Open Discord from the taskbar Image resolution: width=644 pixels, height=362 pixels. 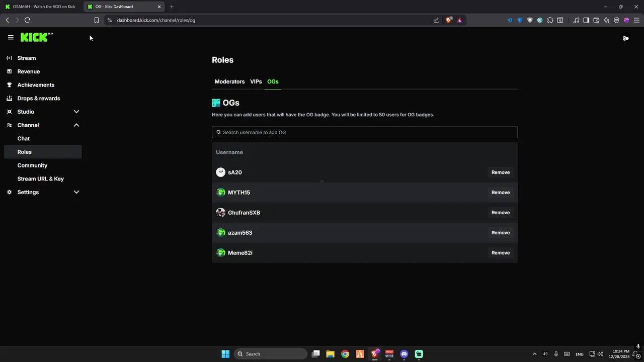click(x=404, y=354)
